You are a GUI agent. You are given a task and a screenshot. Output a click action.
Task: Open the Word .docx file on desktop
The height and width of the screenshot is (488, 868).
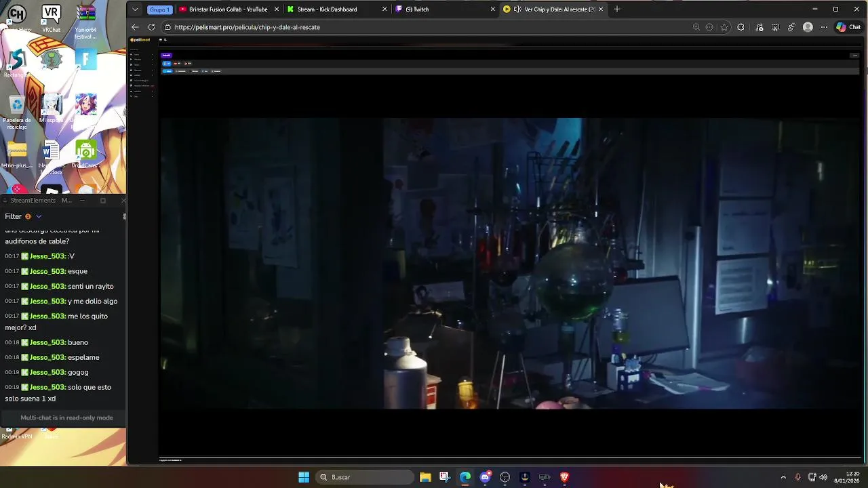coord(51,157)
